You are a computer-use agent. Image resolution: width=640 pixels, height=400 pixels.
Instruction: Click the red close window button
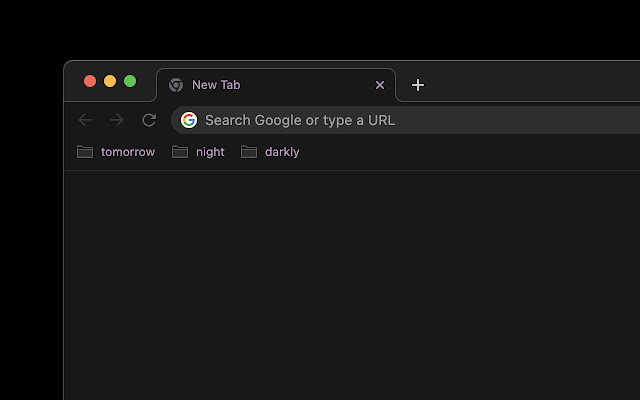coord(90,81)
